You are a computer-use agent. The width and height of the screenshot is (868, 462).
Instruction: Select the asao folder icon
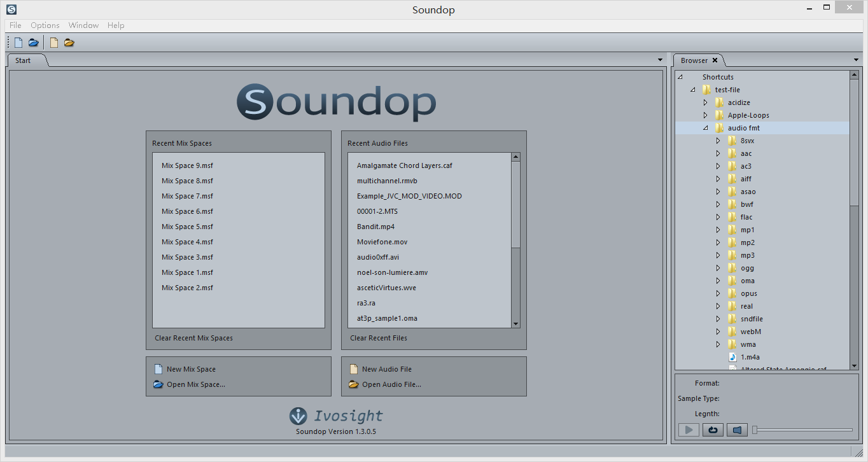732,192
